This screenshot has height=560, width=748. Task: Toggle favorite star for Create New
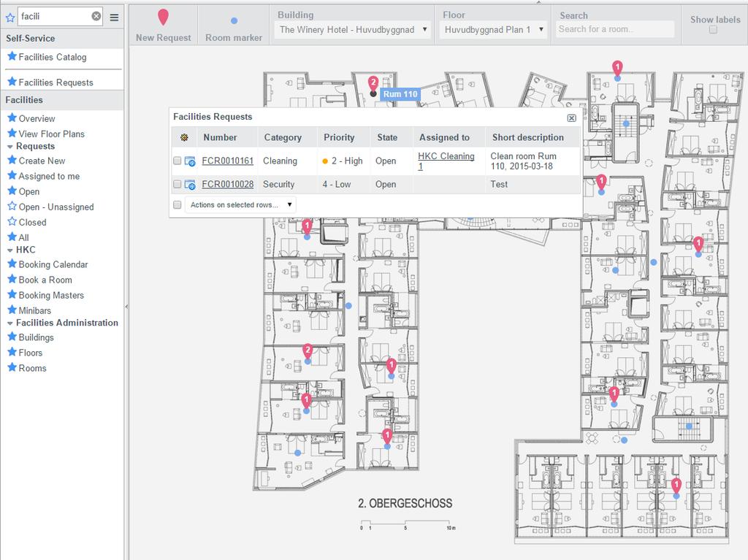[x=12, y=160]
